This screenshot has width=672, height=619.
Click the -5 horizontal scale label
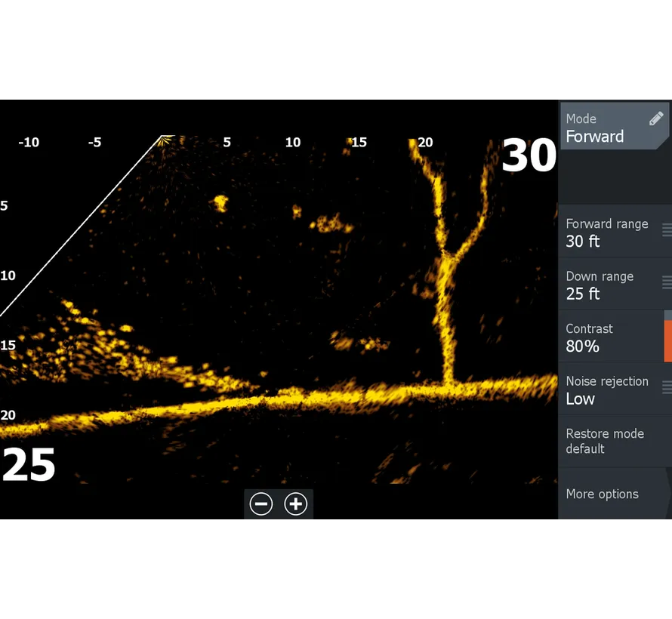[94, 142]
